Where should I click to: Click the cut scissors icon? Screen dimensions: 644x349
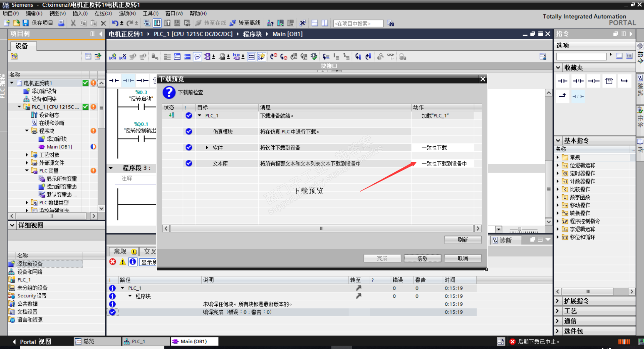tap(73, 23)
